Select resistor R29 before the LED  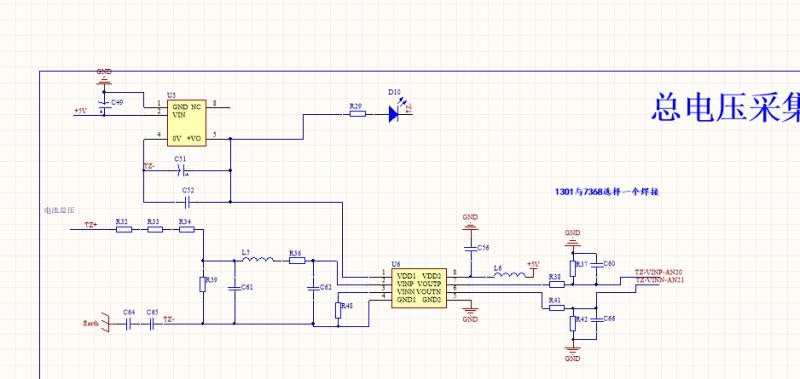[358, 114]
